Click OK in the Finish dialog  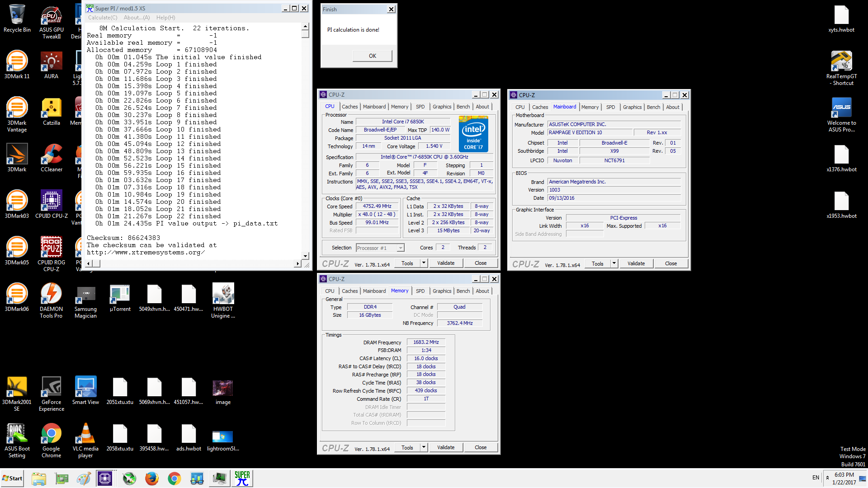click(372, 56)
